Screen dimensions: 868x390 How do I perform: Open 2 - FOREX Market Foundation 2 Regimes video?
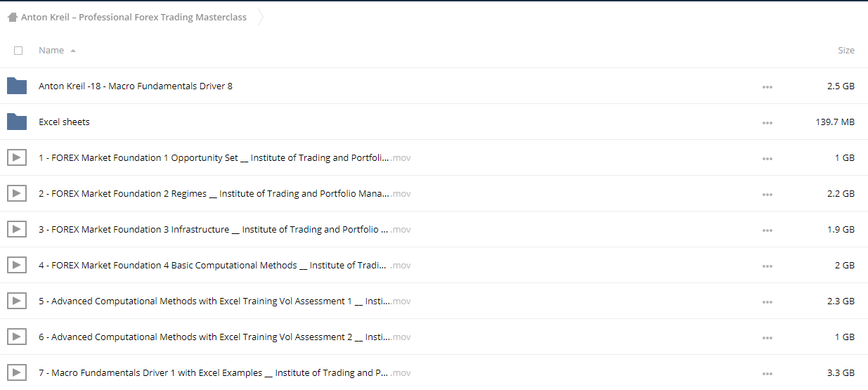tap(225, 194)
